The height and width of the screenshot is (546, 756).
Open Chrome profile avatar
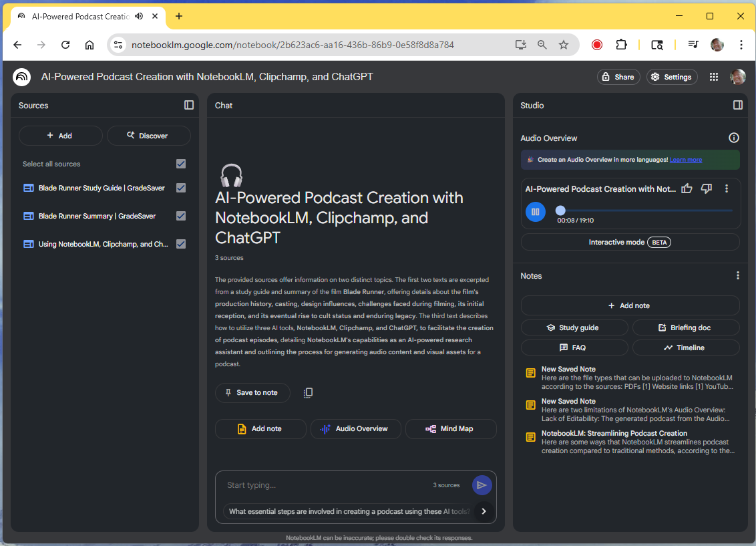click(x=717, y=45)
